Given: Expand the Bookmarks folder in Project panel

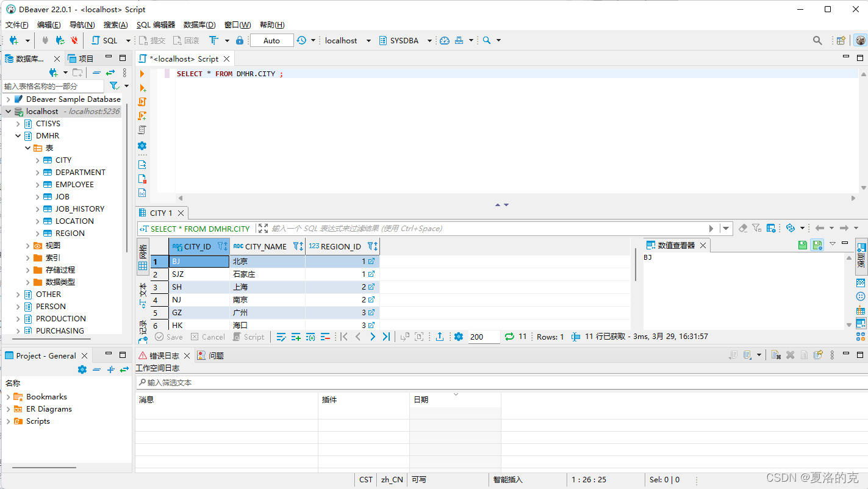Looking at the screenshot, I should [x=9, y=396].
